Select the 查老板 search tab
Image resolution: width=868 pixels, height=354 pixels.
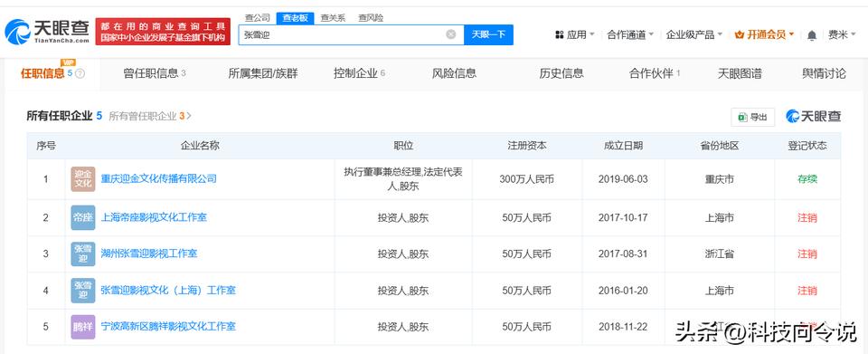pyautogui.click(x=295, y=18)
